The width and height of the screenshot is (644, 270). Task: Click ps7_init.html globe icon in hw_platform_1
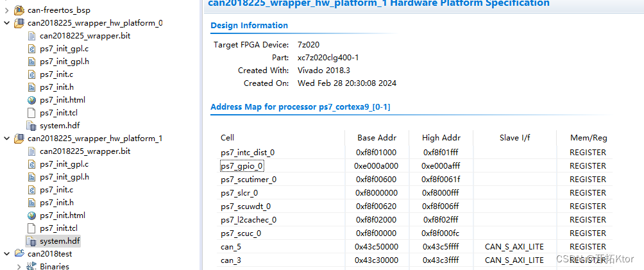(31, 215)
